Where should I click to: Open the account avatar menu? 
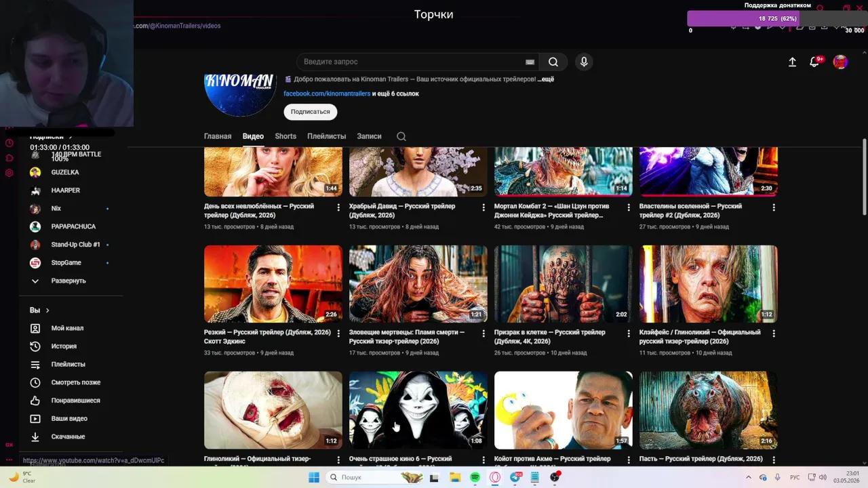(840, 62)
